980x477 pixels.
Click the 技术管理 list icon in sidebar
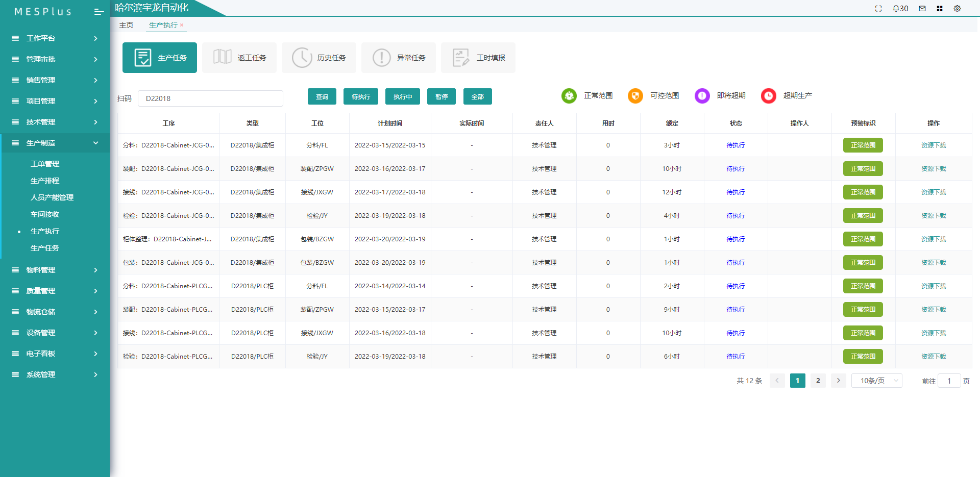[x=15, y=122]
